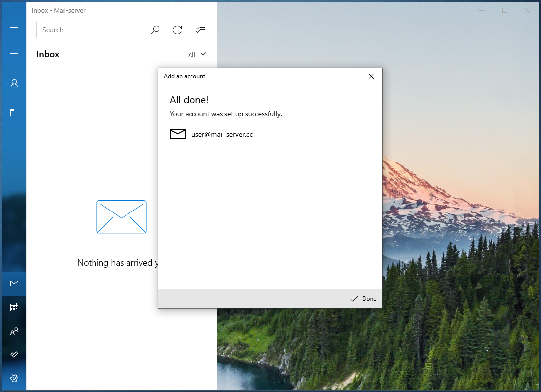541x392 pixels.
Task: Close the Mail application window
Action: 527,10
